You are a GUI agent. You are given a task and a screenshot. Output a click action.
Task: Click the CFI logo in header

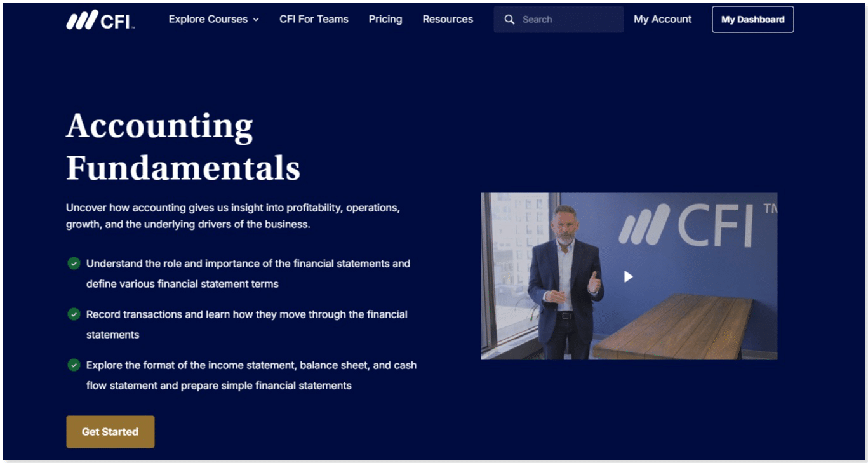100,20
